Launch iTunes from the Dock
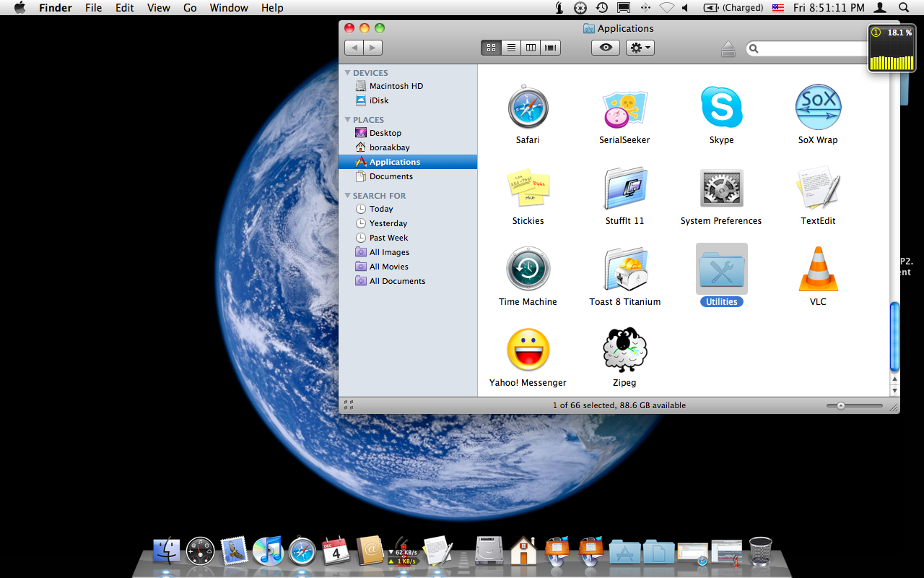 click(268, 551)
